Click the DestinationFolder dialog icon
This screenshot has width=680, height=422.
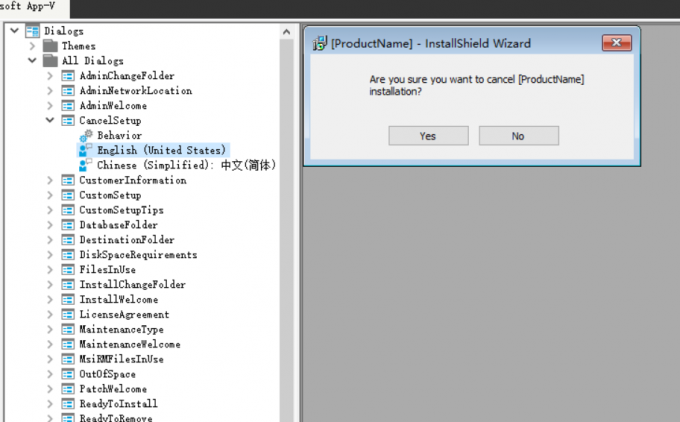pos(68,240)
